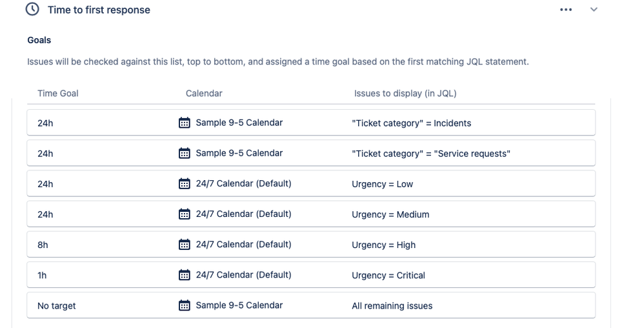This screenshot has height=328, width=644.
Task: Click calendar icon in the Urgency Medium row
Action: tap(185, 214)
